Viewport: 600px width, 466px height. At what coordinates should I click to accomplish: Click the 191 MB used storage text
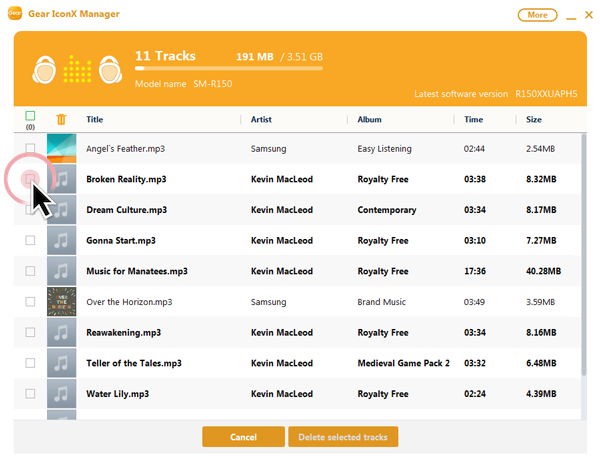click(255, 57)
